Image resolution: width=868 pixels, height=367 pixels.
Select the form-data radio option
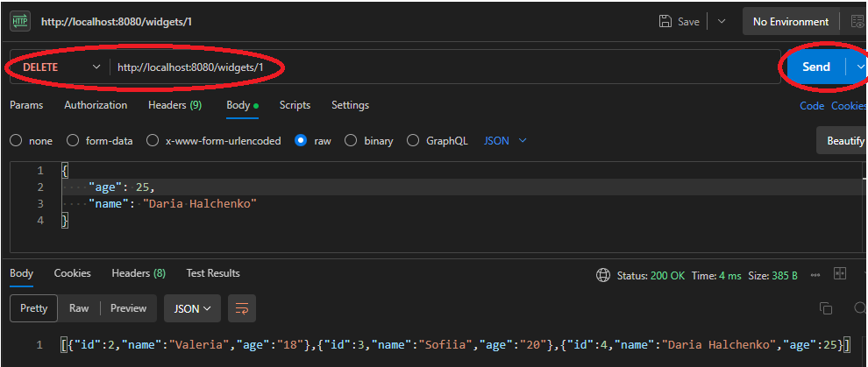point(73,141)
